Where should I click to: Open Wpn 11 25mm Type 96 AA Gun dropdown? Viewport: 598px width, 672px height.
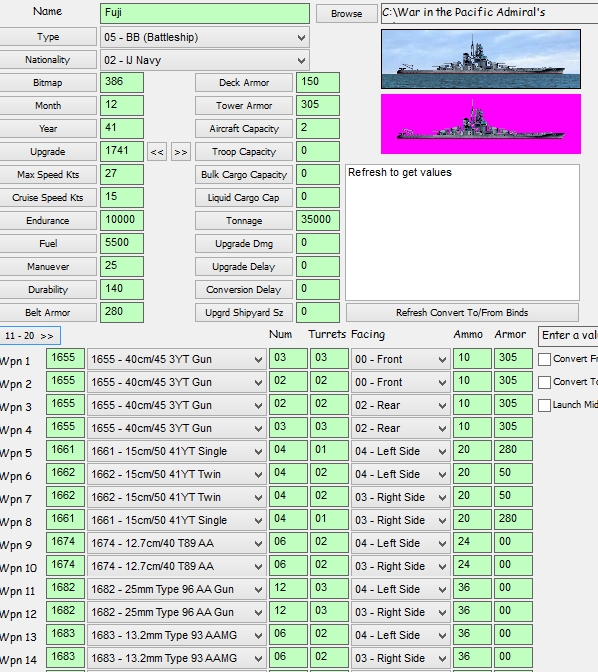[x=177, y=589]
